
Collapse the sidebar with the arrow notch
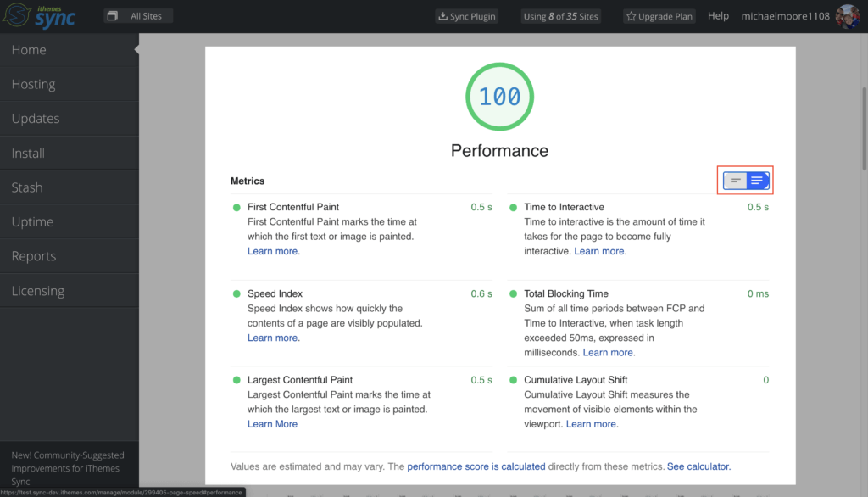[x=136, y=50]
